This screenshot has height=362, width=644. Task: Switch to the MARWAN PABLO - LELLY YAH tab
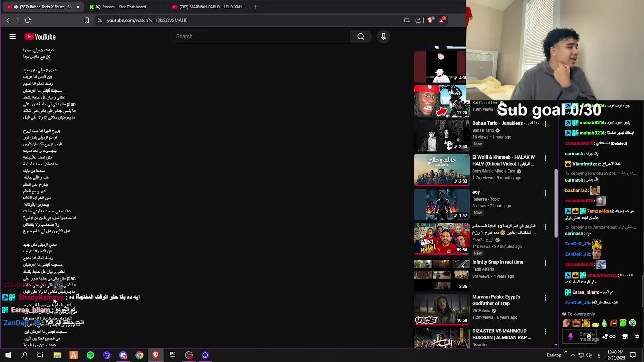pyautogui.click(x=208, y=7)
